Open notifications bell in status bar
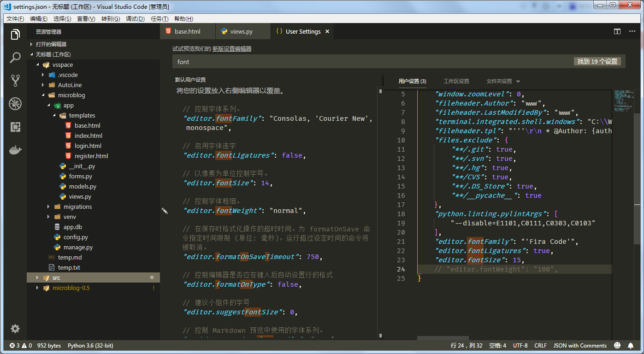Viewport: 644px width, 354px height. point(630,346)
